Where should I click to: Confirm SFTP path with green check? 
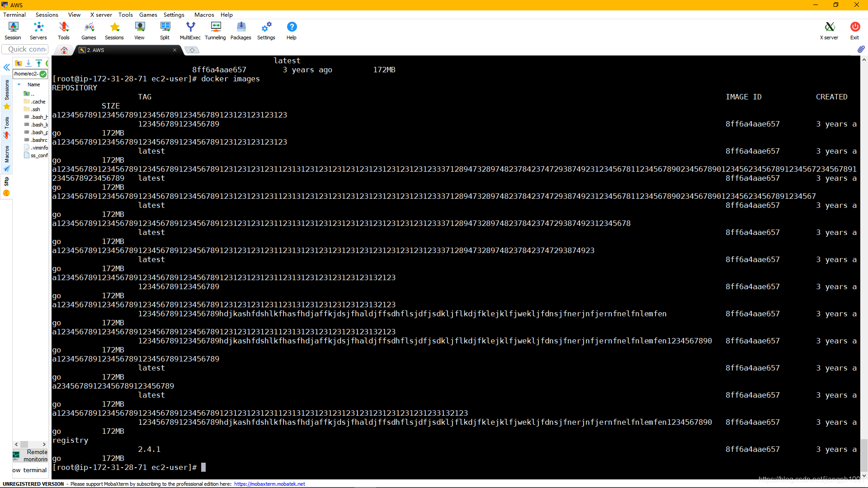coord(43,74)
